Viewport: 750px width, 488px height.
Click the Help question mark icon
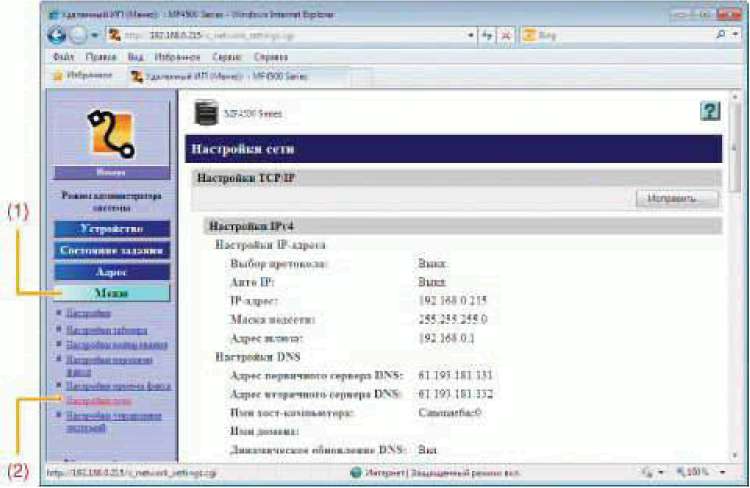pos(710,112)
